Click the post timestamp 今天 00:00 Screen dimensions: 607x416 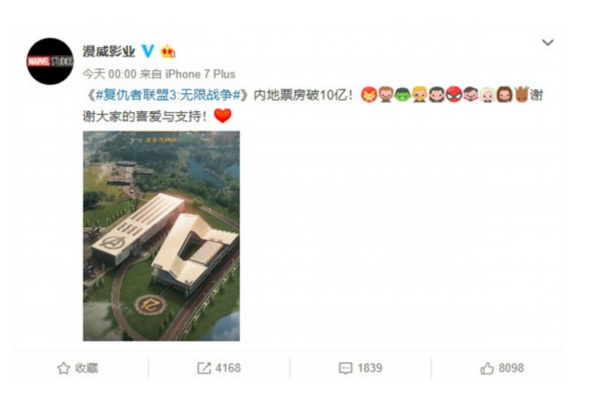pos(110,74)
